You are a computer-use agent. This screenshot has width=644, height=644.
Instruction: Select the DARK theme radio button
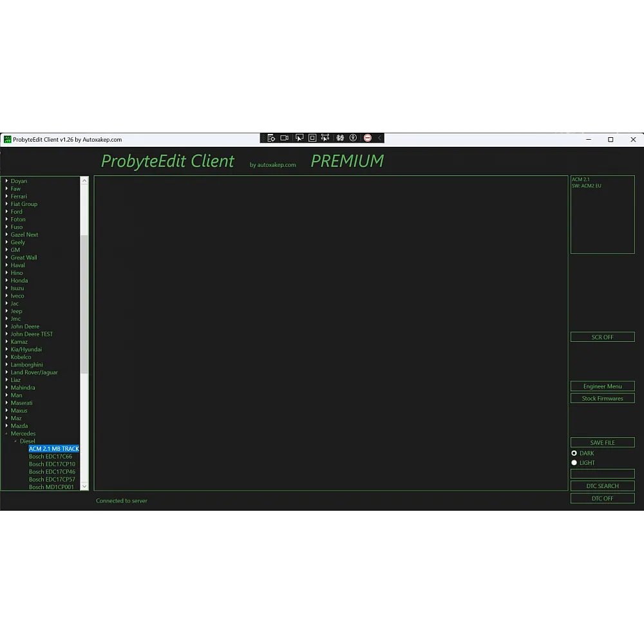click(x=574, y=453)
